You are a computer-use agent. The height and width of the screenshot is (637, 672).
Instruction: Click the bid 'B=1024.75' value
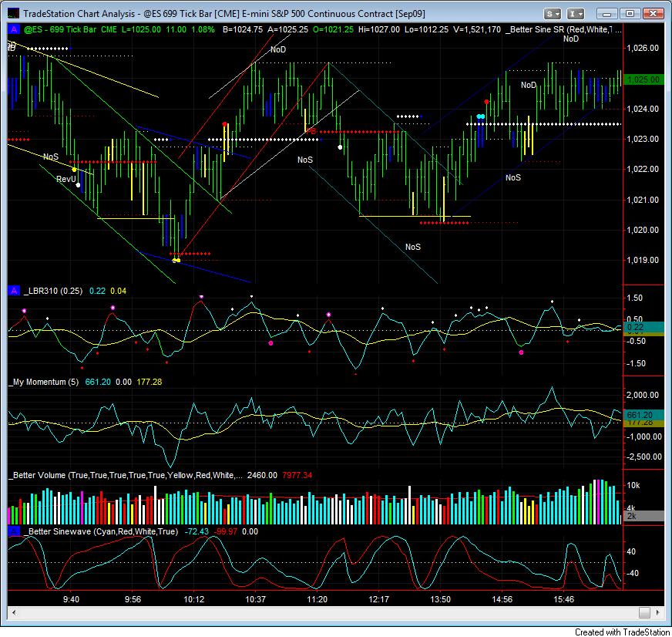[243, 29]
